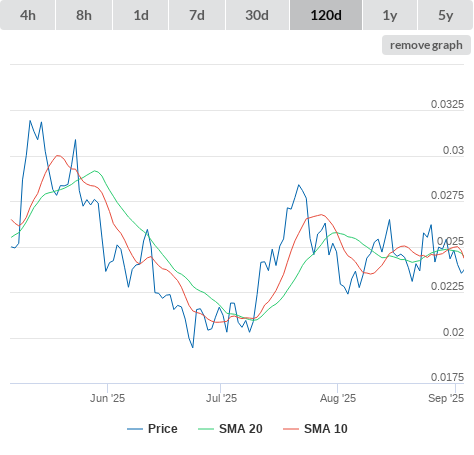474x455 pixels.
Task: Click the green SMA 20 legend marker
Action: (x=206, y=429)
